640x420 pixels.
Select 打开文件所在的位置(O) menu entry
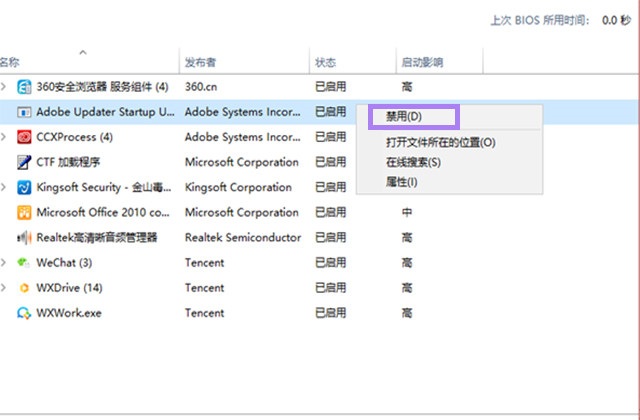[x=440, y=142]
